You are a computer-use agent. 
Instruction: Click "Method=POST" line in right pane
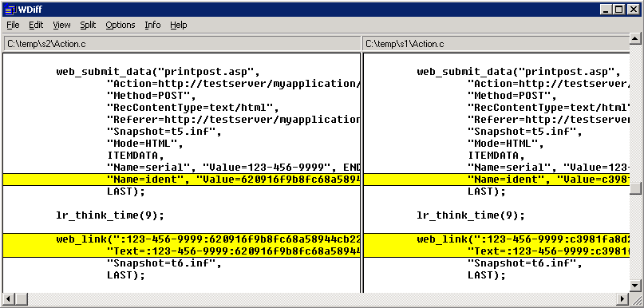512,96
